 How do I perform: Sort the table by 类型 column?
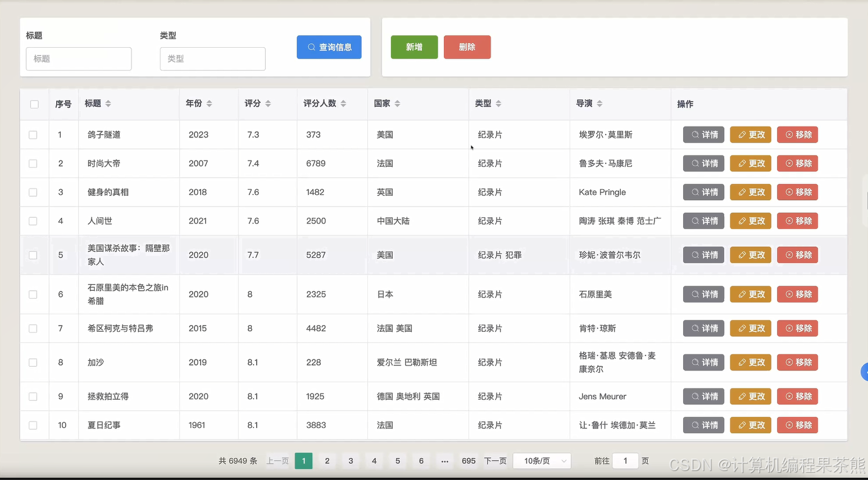pos(498,104)
